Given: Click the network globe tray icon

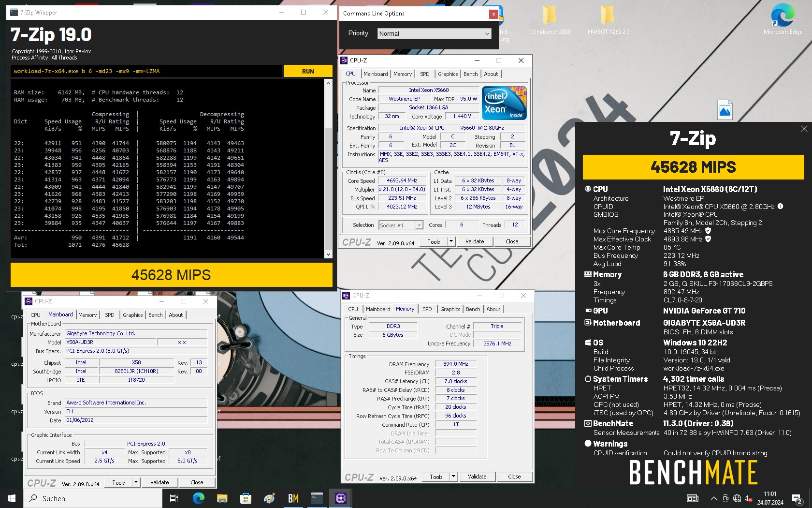Looking at the screenshot, I should click(x=737, y=498).
